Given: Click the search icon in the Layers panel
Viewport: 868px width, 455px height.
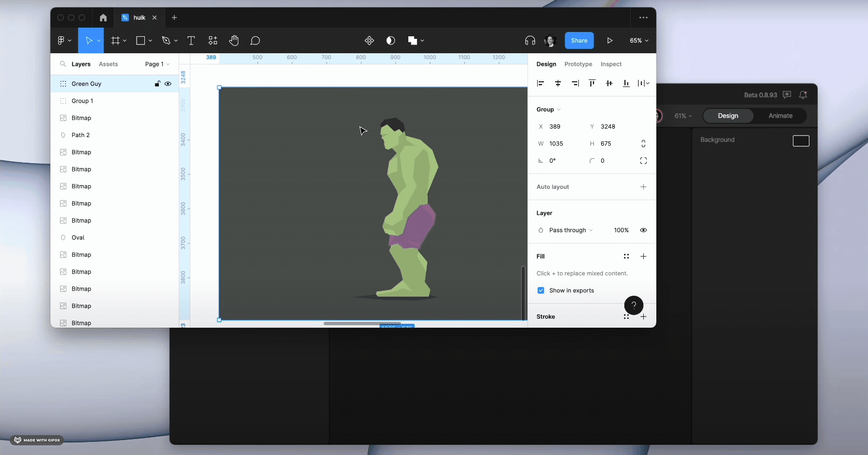Looking at the screenshot, I should pos(63,64).
